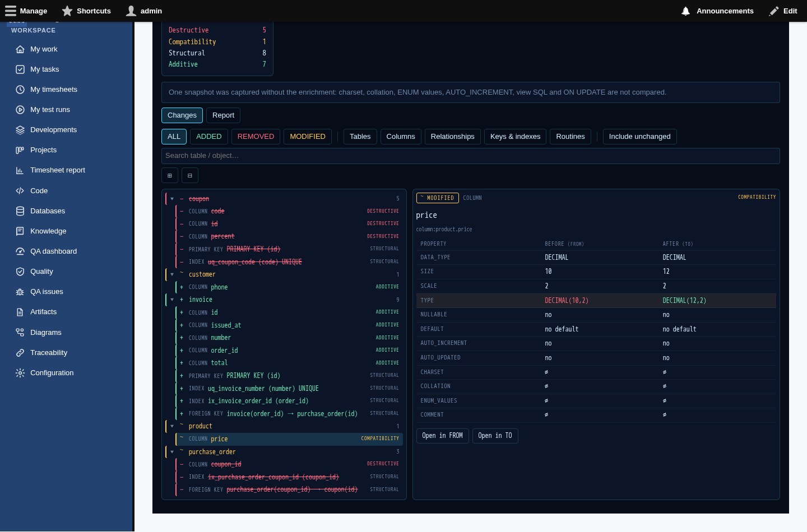
Task: Click the Traceability link icon
Action: click(20, 353)
